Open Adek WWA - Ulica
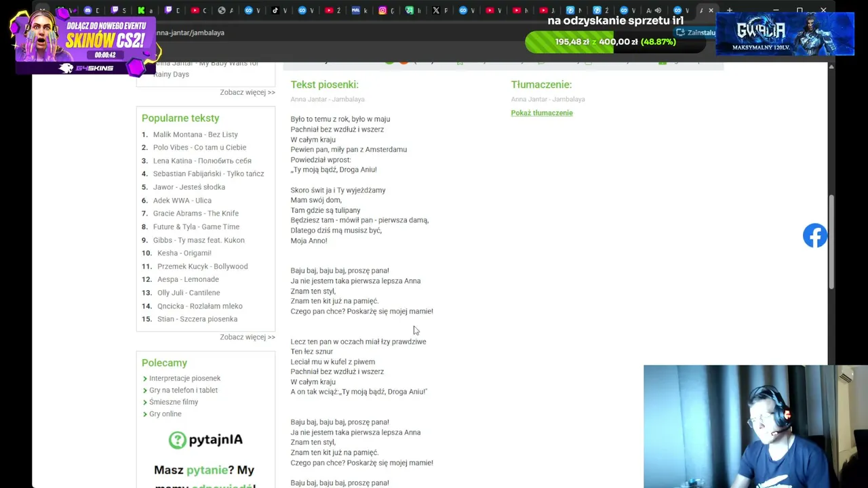The height and width of the screenshot is (488, 868). [182, 201]
